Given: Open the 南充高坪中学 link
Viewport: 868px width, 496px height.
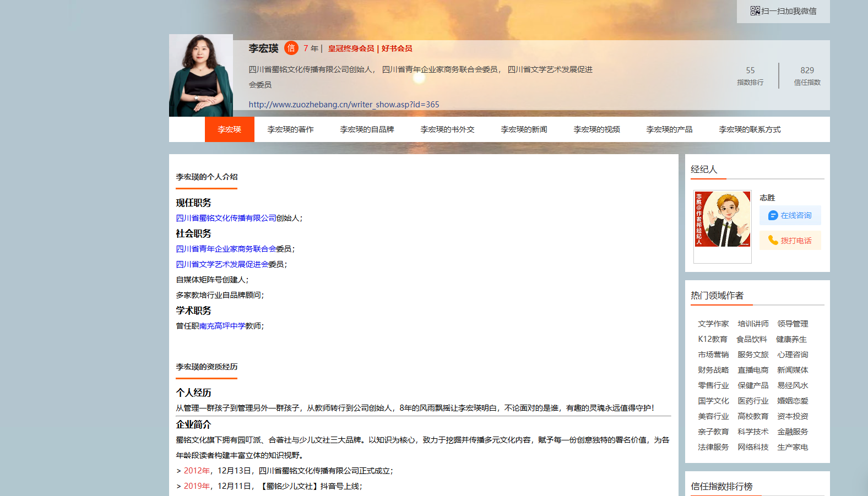Looking at the screenshot, I should (x=222, y=326).
